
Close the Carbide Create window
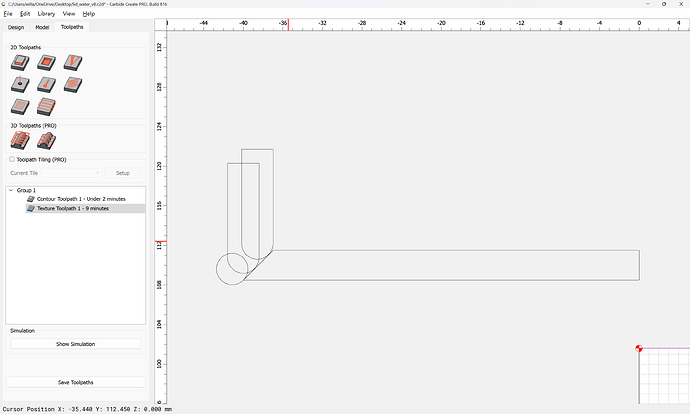click(681, 4)
